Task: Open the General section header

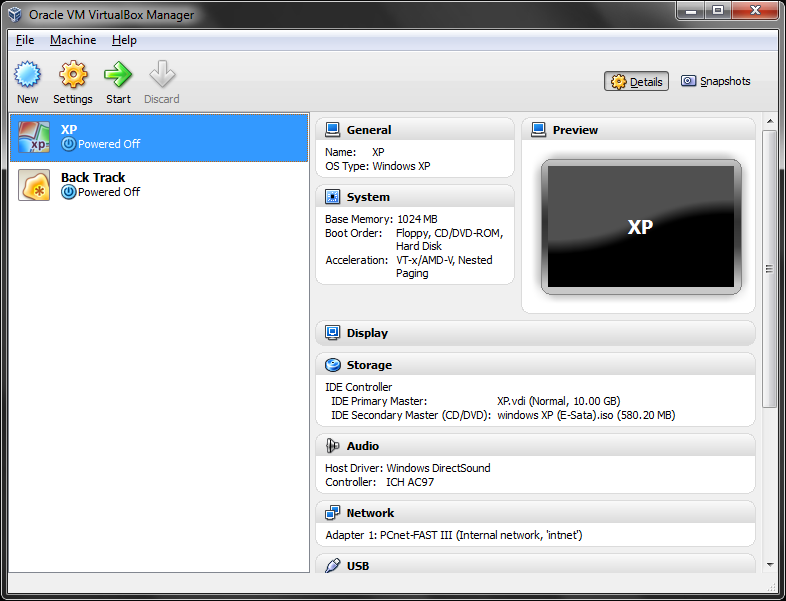Action: coord(415,129)
